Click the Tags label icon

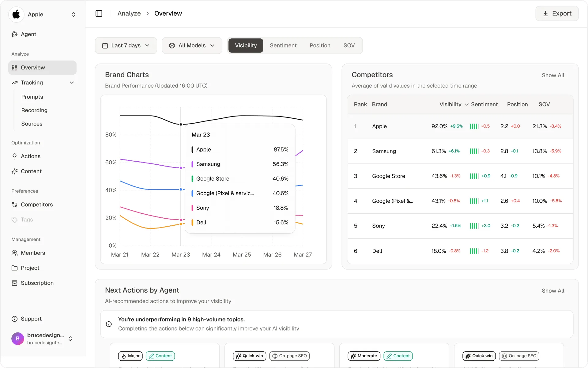[14, 220]
